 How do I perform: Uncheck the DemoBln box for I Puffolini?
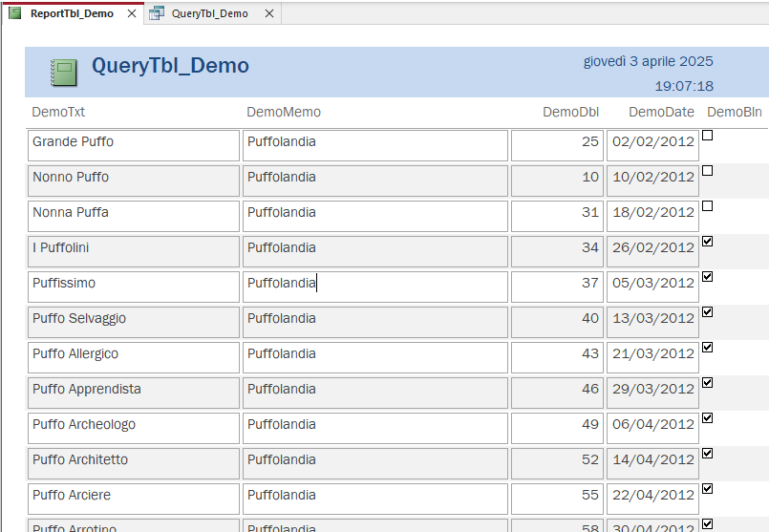(708, 242)
